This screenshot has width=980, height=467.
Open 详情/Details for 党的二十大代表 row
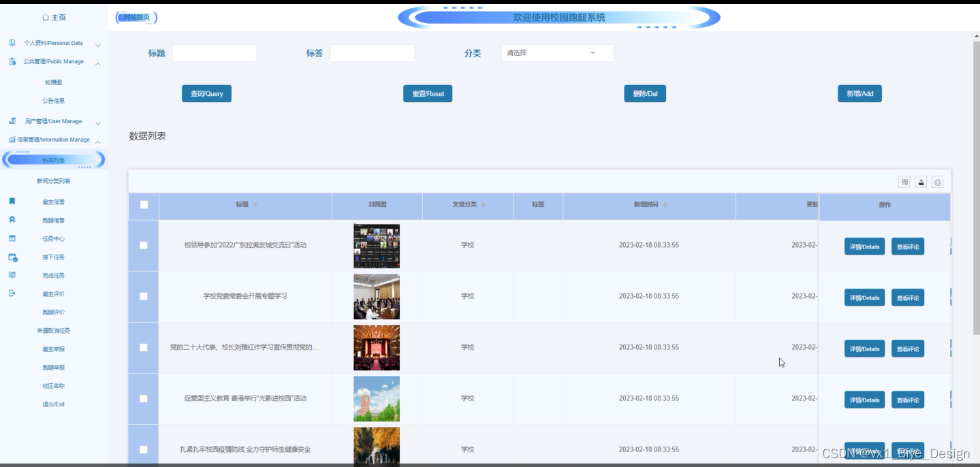tap(865, 349)
